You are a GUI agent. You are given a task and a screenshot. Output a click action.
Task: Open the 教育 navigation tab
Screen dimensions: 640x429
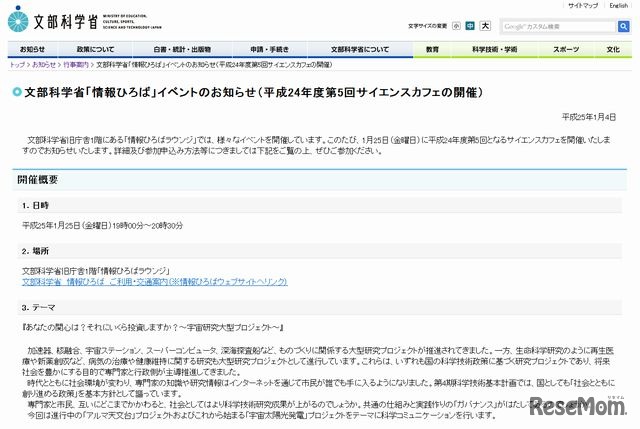tap(432, 49)
